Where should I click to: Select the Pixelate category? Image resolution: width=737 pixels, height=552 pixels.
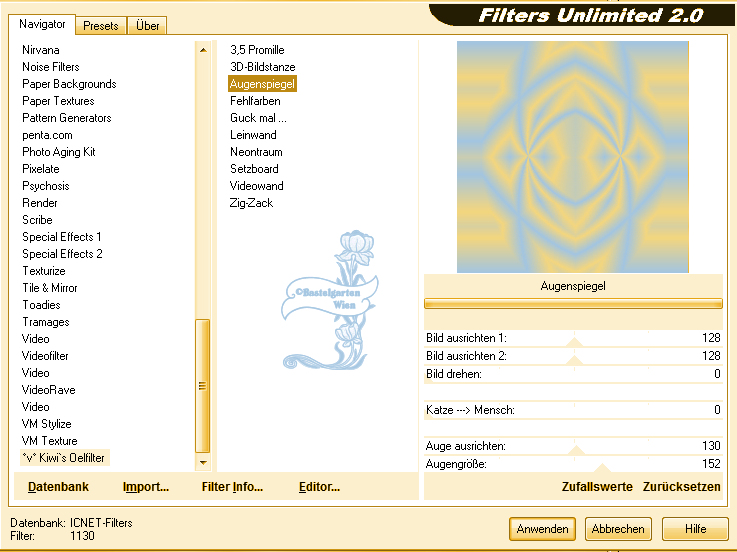coord(41,169)
